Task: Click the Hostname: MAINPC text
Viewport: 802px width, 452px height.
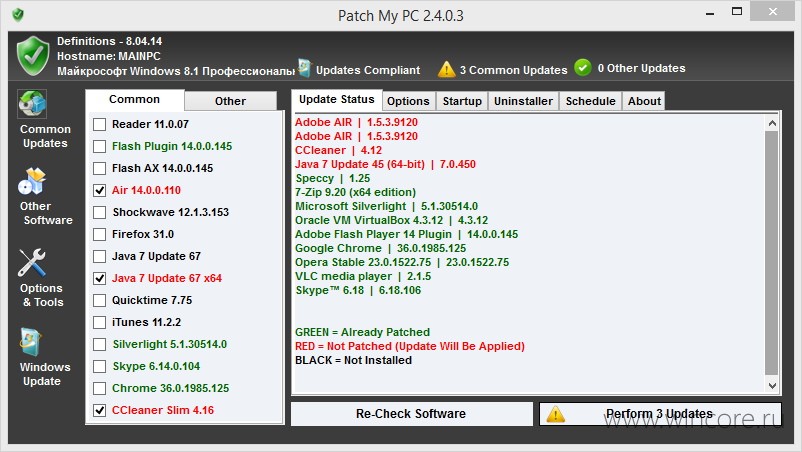Action: pyautogui.click(x=108, y=56)
